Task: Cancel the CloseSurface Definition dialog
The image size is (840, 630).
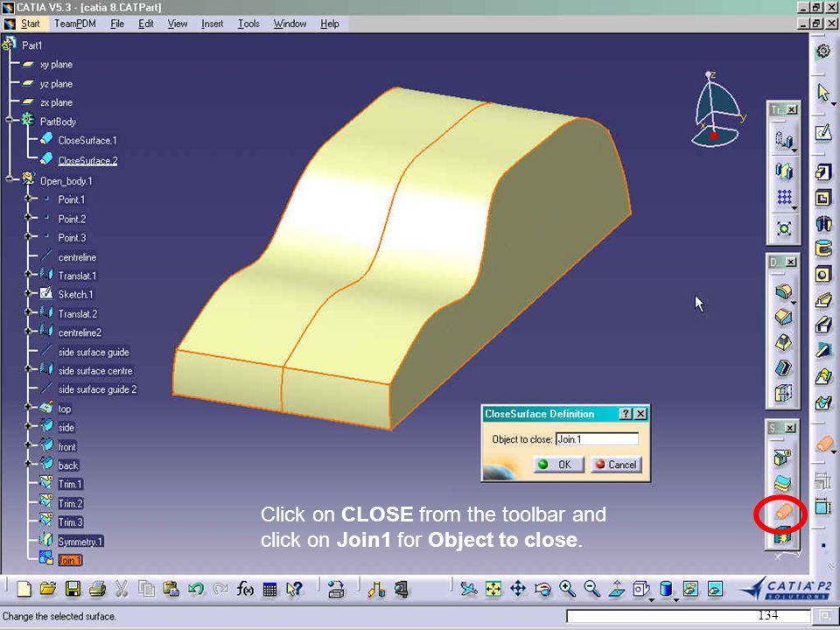Action: (616, 465)
